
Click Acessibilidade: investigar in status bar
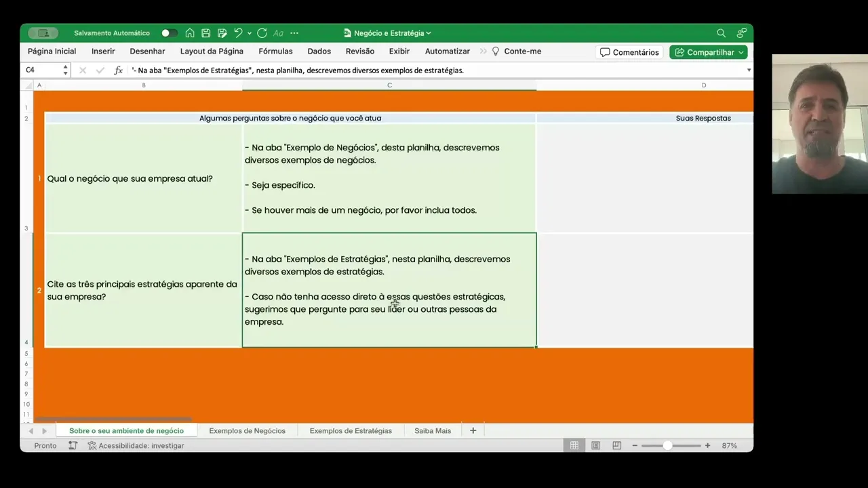point(136,445)
